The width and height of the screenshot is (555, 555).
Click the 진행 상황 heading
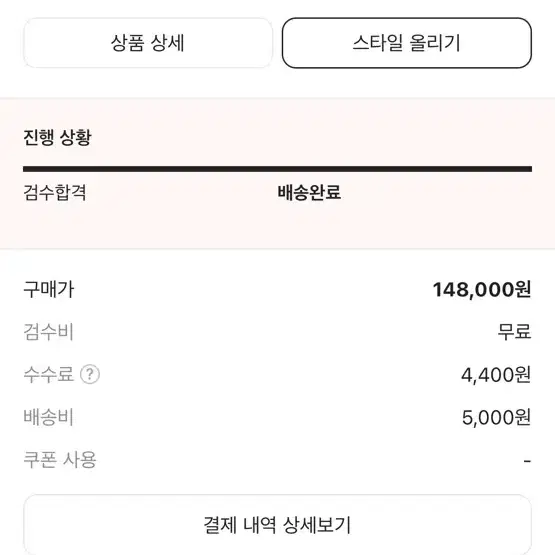(x=57, y=137)
